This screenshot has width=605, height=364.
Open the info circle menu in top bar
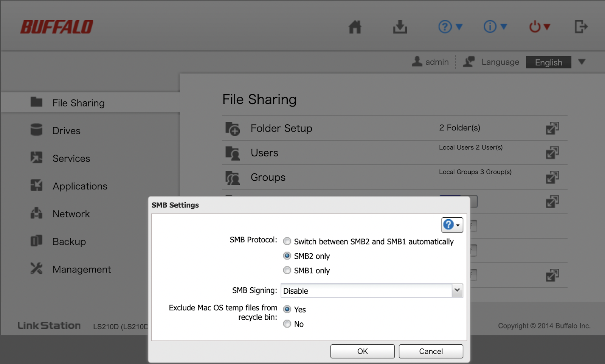[495, 27]
